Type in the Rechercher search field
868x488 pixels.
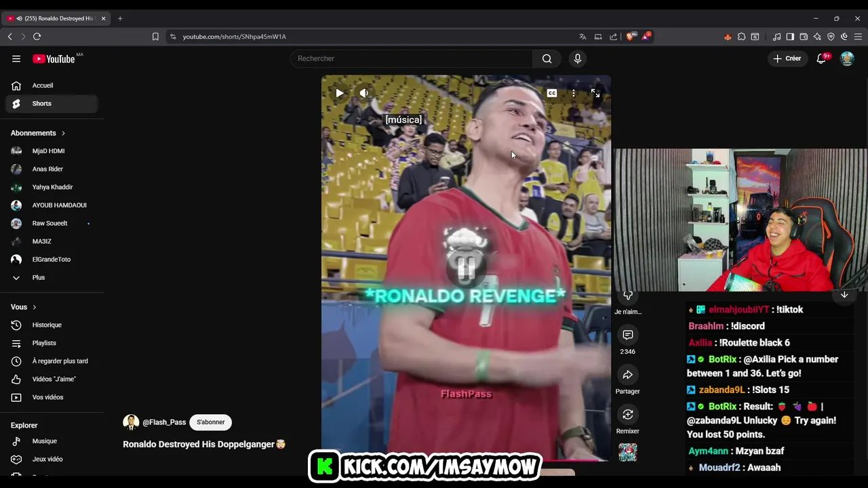[412, 58]
